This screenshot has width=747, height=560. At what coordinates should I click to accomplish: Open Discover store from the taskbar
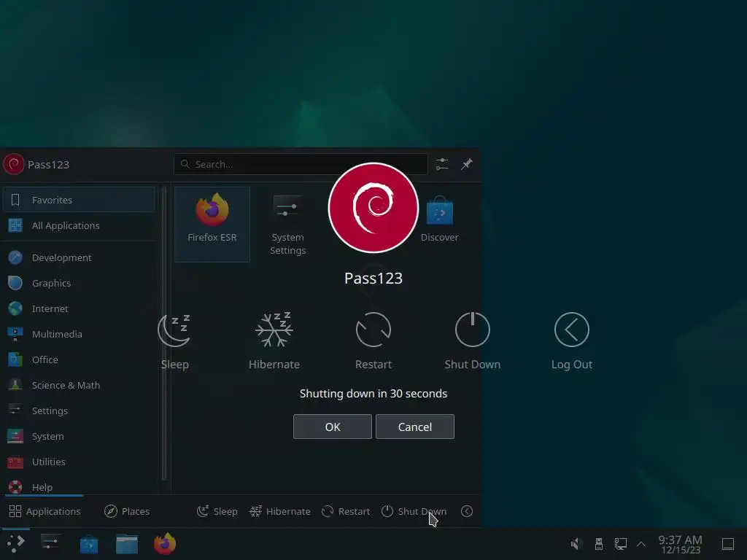pyautogui.click(x=88, y=543)
